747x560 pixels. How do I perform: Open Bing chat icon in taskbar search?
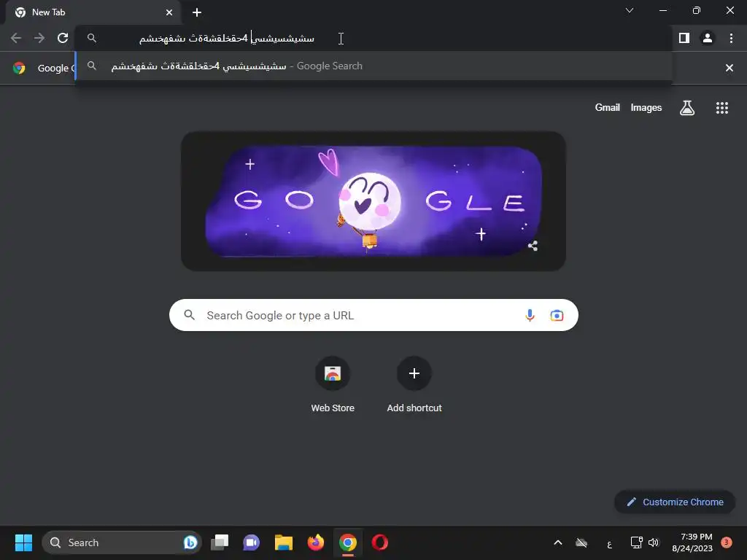(x=190, y=542)
